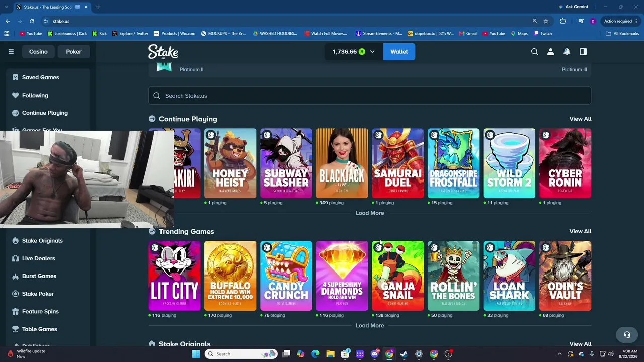Launch Buffalo Hold and Win Extreme 10,000
The height and width of the screenshot is (362, 644).
pos(230,276)
